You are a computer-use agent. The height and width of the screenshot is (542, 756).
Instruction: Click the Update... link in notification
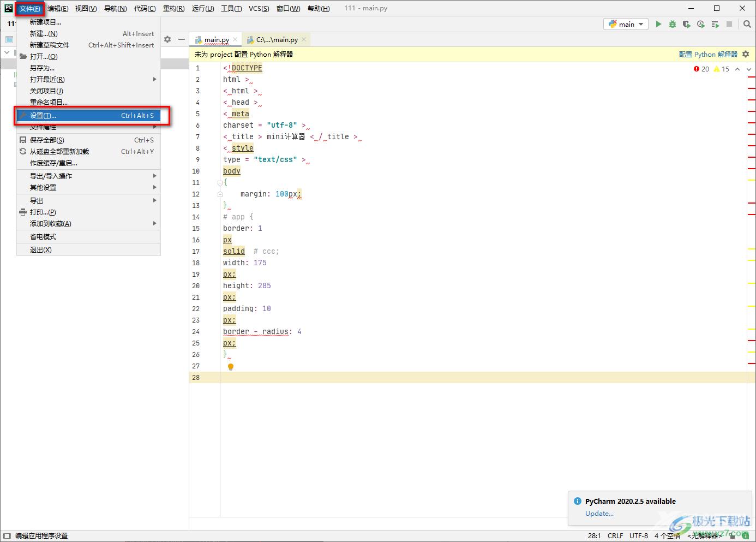tap(599, 513)
